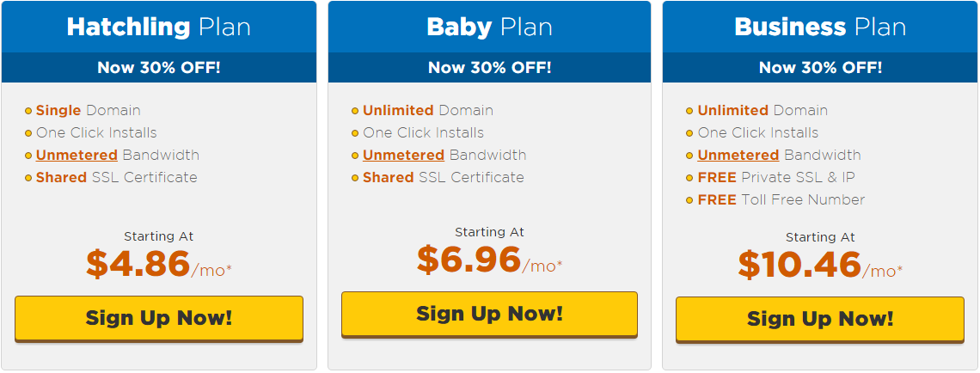Select the Business Plan header
Screen dimensions: 980x373
[820, 27]
